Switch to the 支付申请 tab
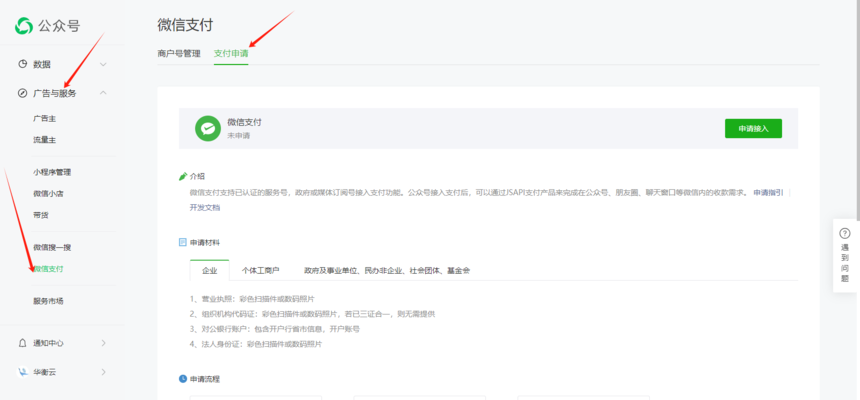Screen dimensions: 860x400 click(231, 54)
